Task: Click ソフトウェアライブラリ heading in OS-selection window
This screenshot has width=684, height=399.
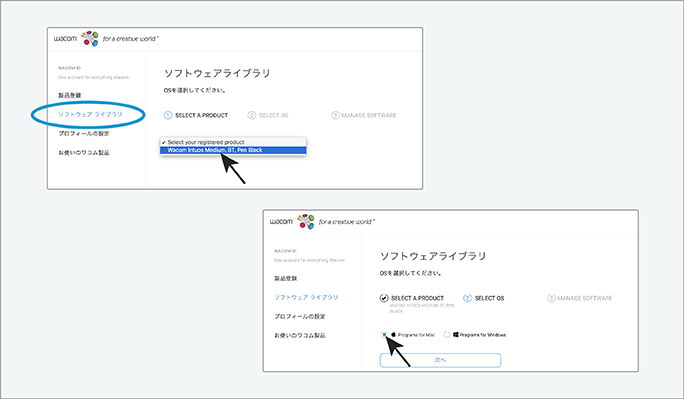Action: tap(433, 256)
